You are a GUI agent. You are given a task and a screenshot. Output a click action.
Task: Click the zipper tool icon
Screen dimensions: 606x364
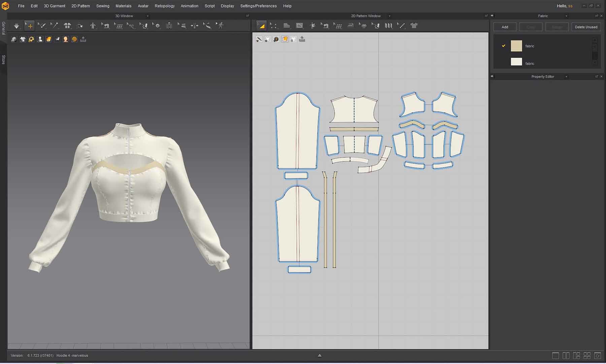coord(169,26)
